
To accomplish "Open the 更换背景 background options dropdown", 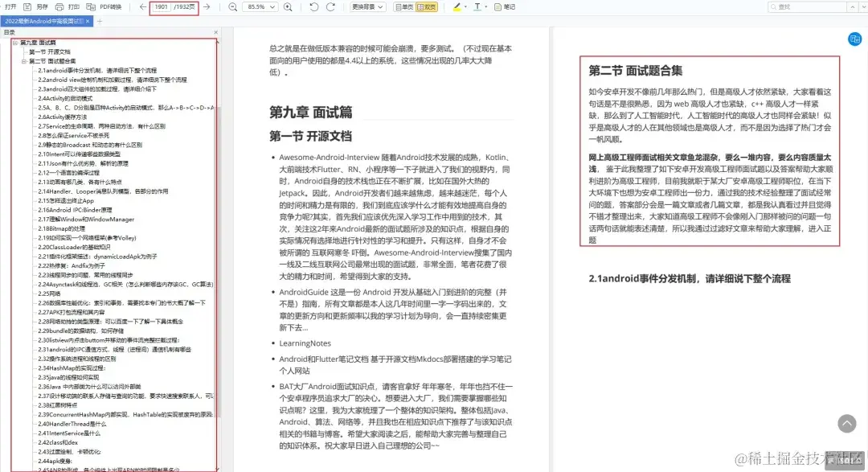I will [x=367, y=8].
